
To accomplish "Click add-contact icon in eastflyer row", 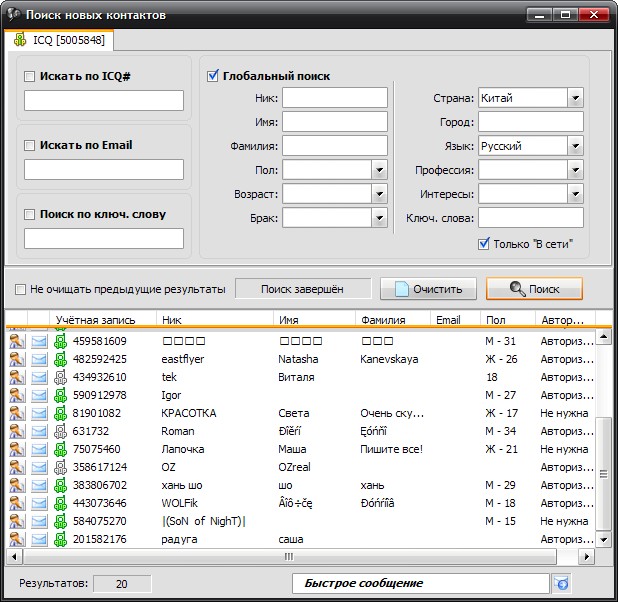I will click(17, 359).
